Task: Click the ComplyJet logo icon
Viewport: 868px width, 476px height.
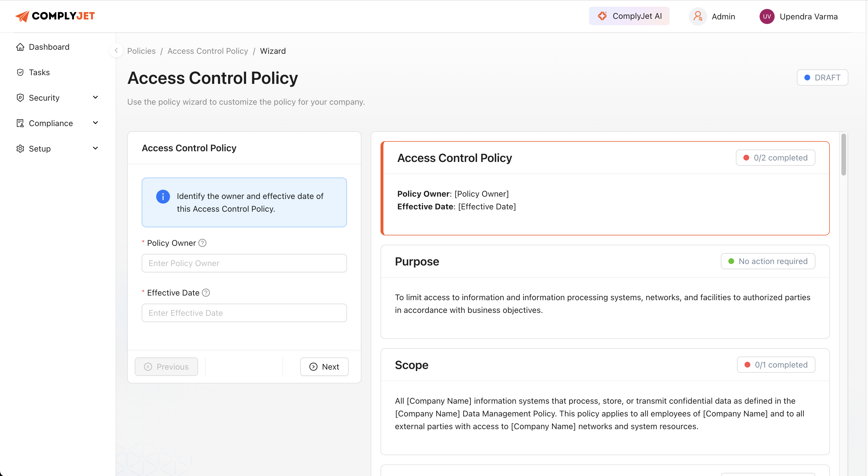Action: coord(22,16)
